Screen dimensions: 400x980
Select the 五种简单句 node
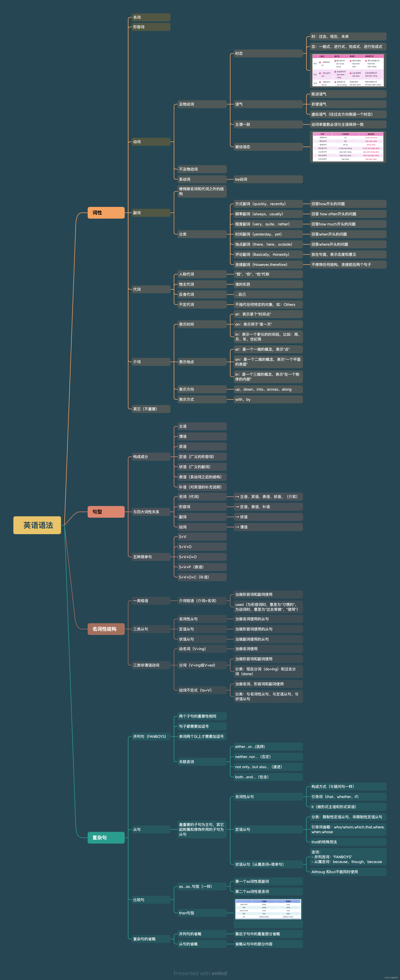151,557
